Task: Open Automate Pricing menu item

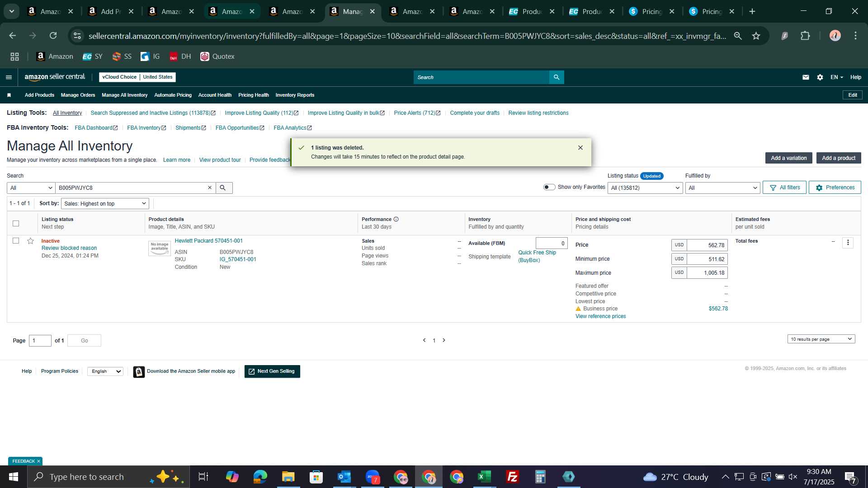Action: click(173, 95)
